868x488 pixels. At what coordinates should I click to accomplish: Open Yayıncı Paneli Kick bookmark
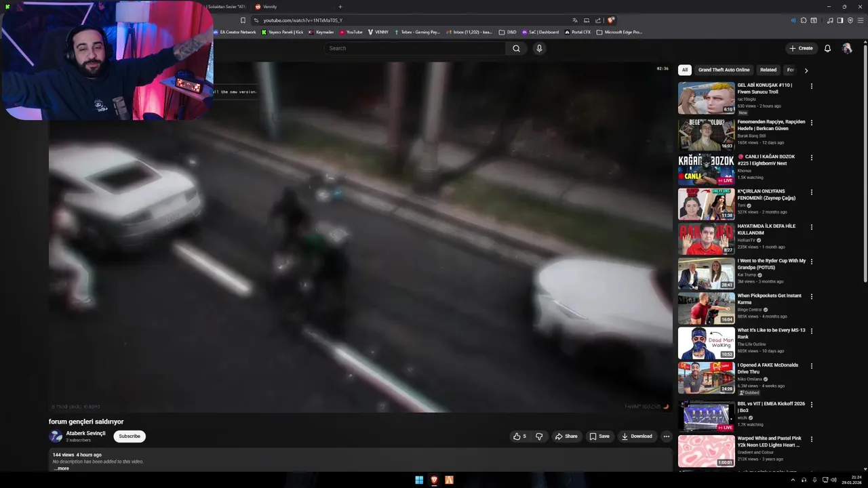[x=283, y=32]
